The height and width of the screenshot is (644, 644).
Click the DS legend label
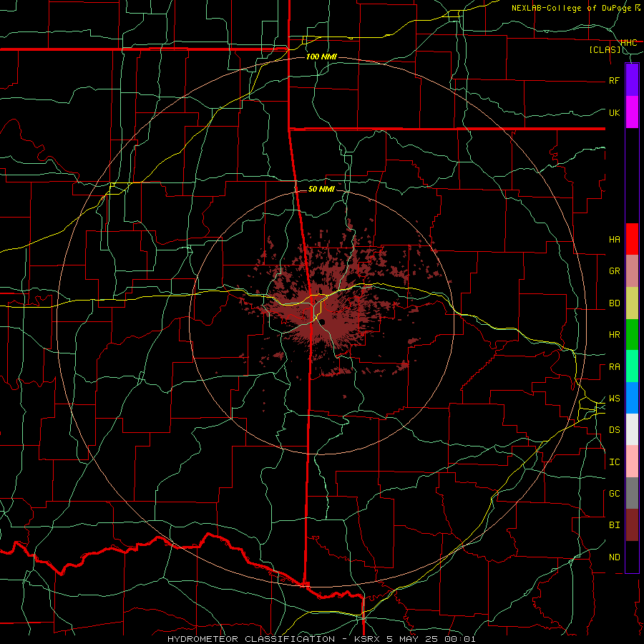(x=614, y=430)
